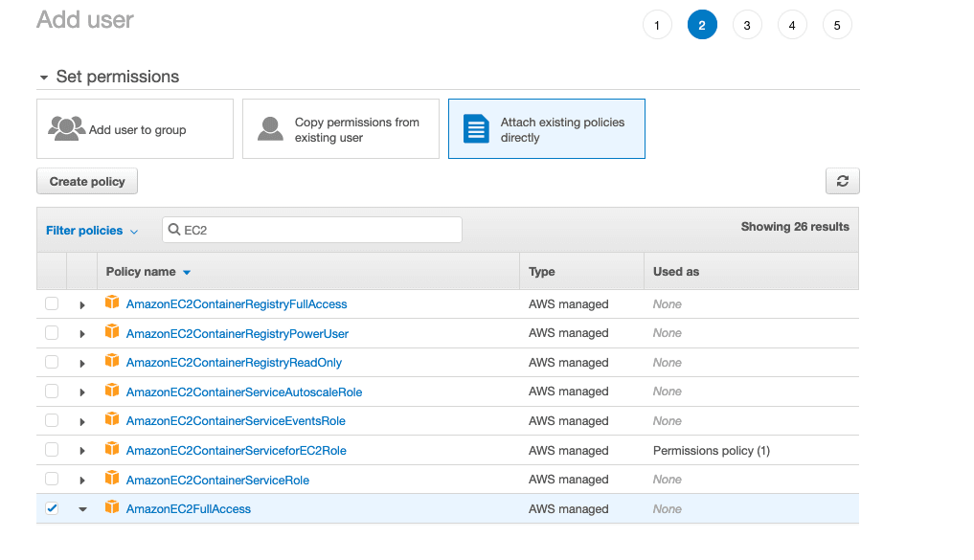This screenshot has width=974, height=560.
Task: Click the refresh policies icon button
Action: coord(842,181)
